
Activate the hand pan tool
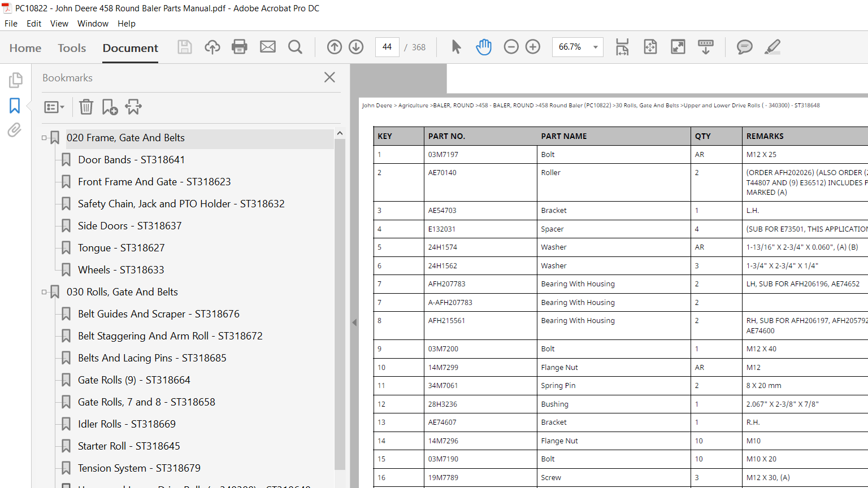(484, 47)
